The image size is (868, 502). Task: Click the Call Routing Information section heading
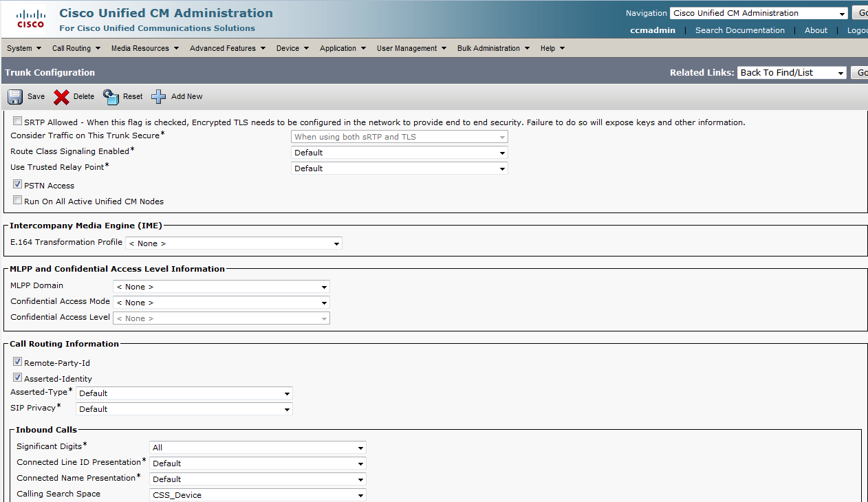tap(64, 344)
